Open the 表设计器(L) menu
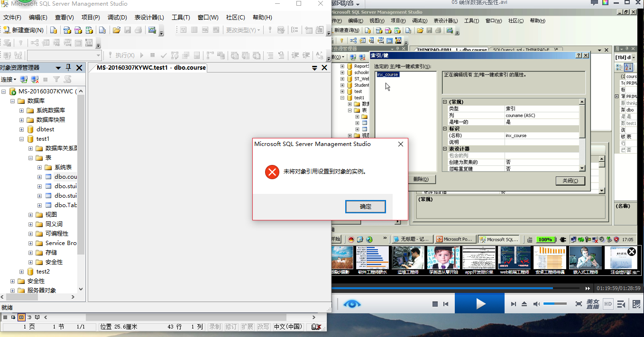 [149, 18]
